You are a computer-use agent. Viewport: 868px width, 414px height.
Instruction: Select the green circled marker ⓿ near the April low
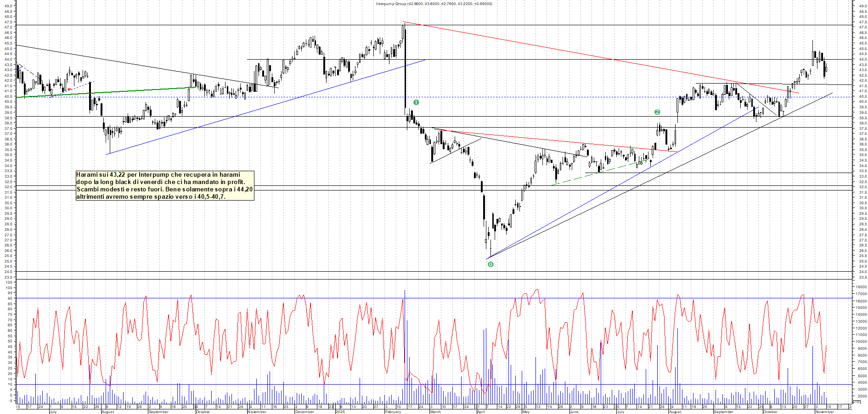pyautogui.click(x=490, y=264)
